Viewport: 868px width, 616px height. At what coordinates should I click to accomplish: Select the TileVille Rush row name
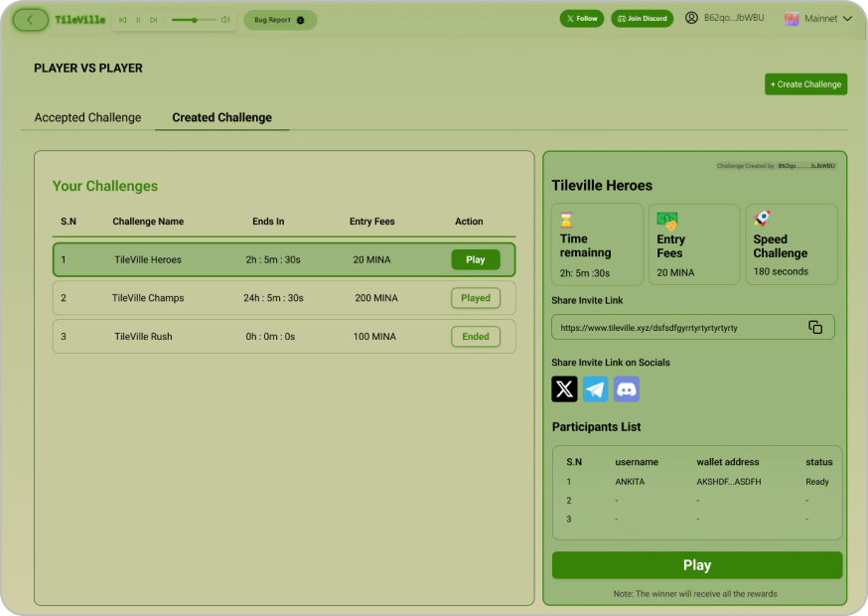pyautogui.click(x=143, y=337)
